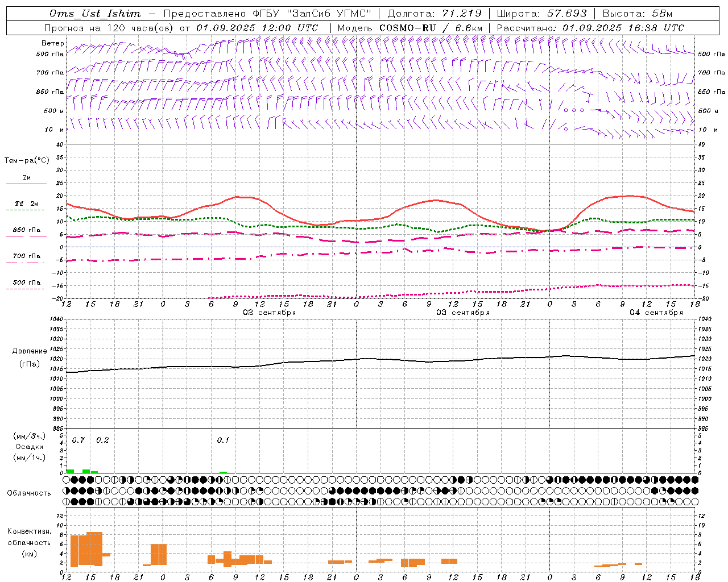Click the forecast start time 01.09.2025 12:00 UTC

click(x=257, y=28)
